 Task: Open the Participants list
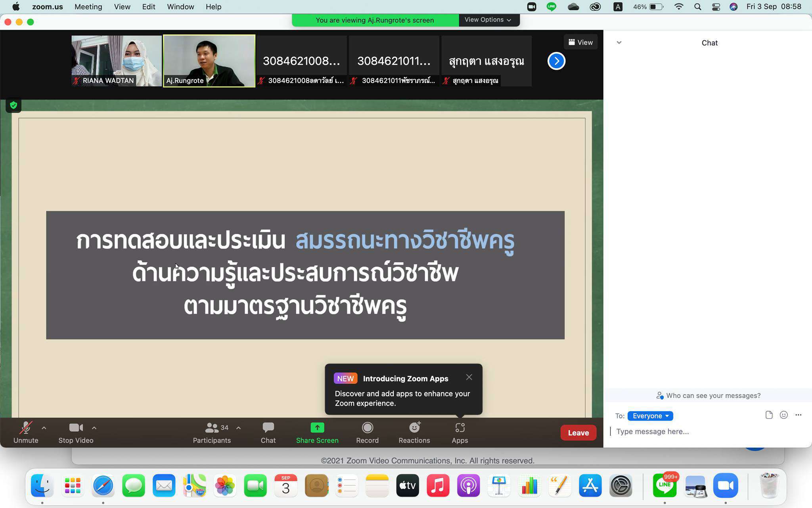pyautogui.click(x=212, y=432)
